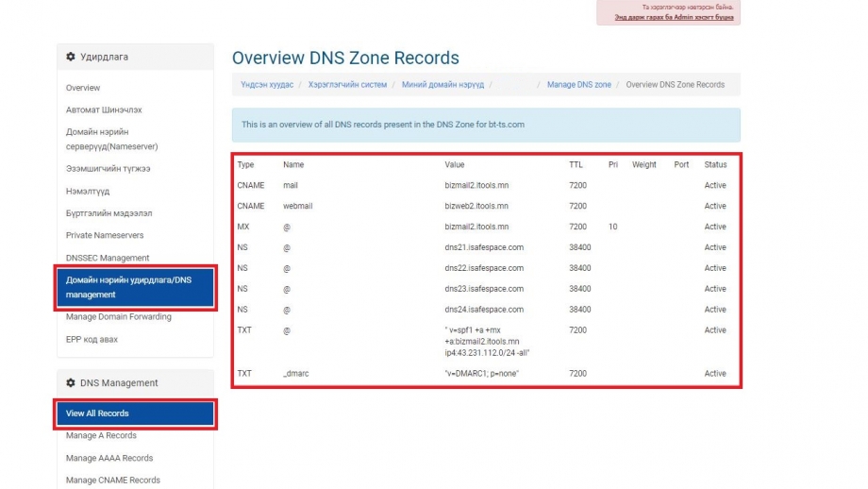Screen dimensions: 868x489
Task: Click the Type column header
Action: coord(245,164)
